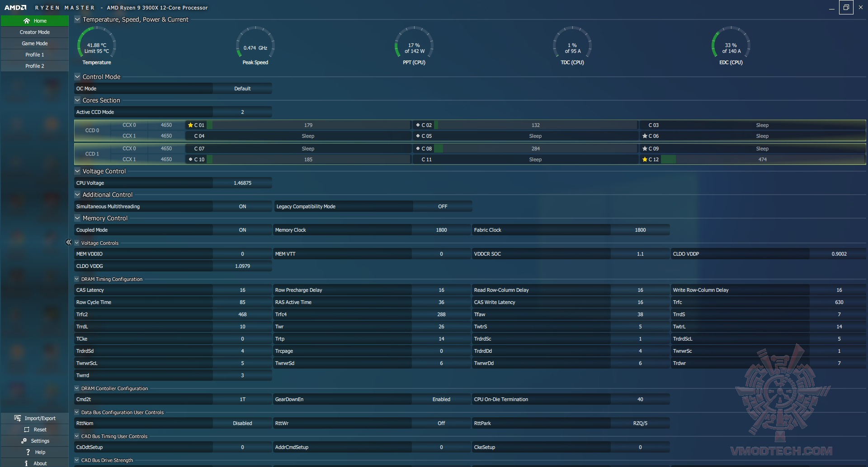The width and height of the screenshot is (868, 467).
Task: Click the dot marker on core C 05
Action: [418, 136]
